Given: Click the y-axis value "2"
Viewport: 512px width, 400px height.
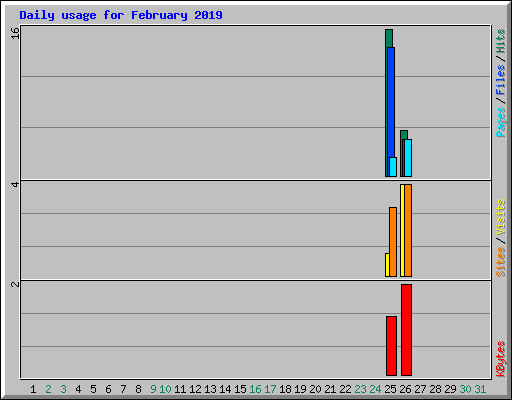Looking at the screenshot, I should 15,284.
